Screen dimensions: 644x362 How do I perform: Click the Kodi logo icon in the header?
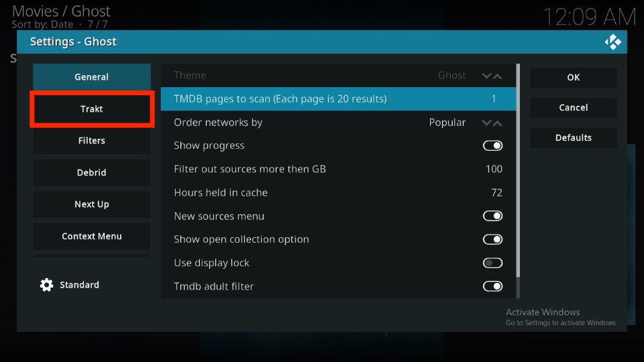612,42
